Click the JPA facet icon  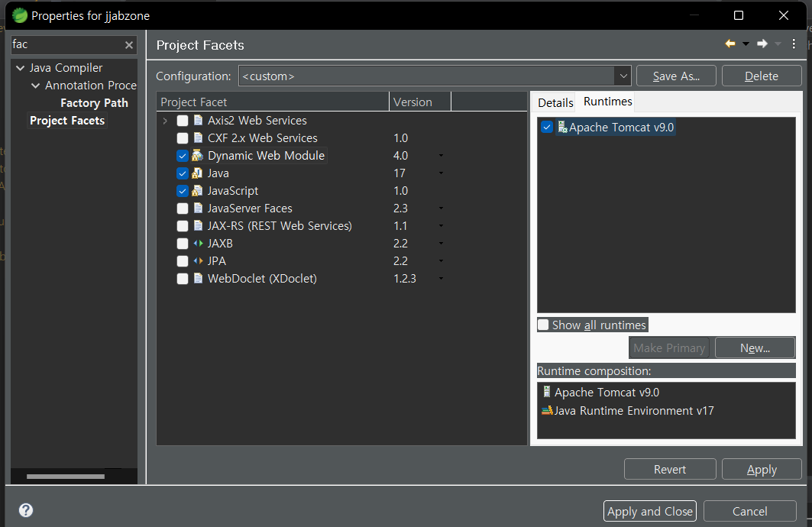click(x=198, y=261)
